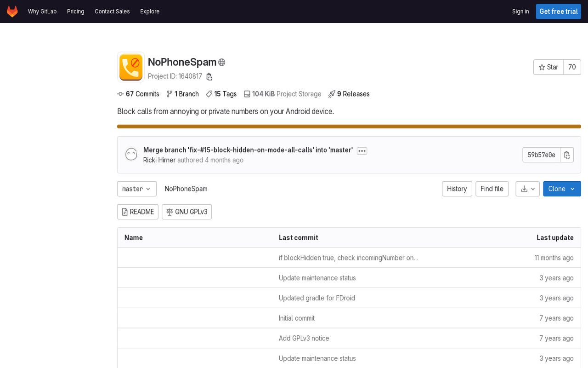
Task: Click Ricki Hirner's avatar icon
Action: 131,155
